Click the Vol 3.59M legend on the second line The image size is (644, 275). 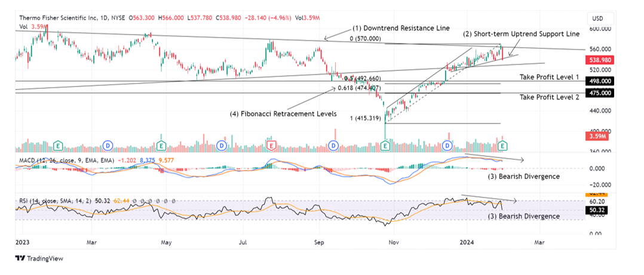click(x=33, y=27)
